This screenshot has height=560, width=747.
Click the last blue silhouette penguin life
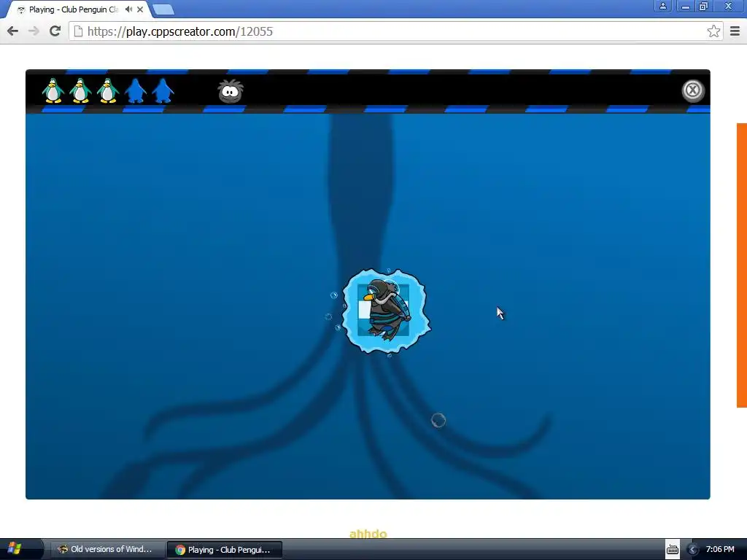pyautogui.click(x=163, y=90)
